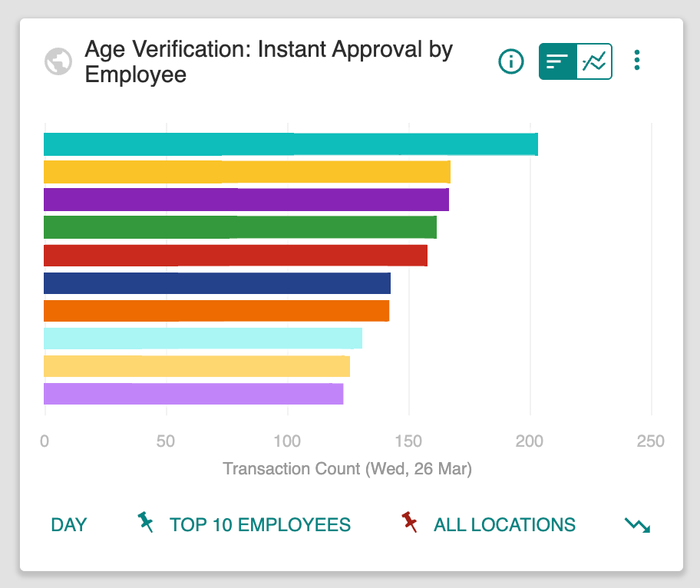The width and height of the screenshot is (700, 588).
Task: Click the teal top bar in chart
Action: click(x=290, y=144)
